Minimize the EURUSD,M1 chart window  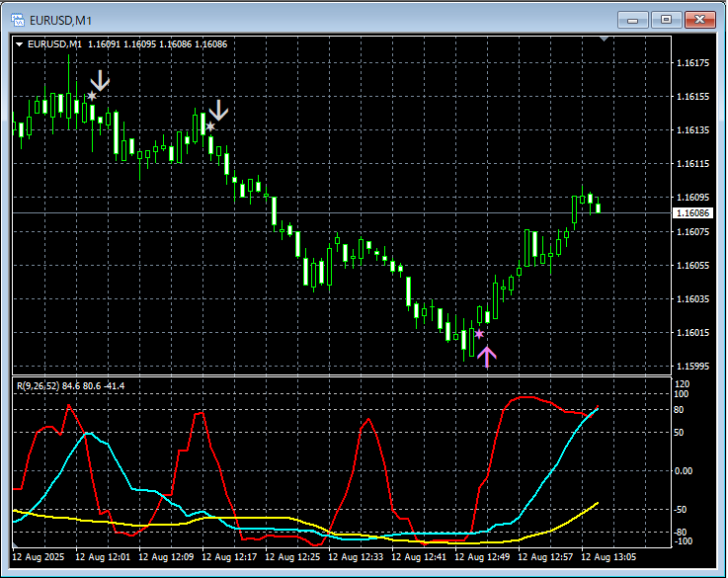coord(632,20)
